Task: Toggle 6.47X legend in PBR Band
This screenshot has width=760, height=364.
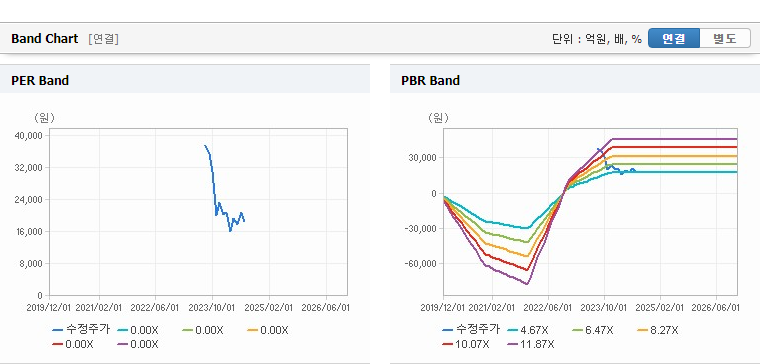Action: [593, 330]
